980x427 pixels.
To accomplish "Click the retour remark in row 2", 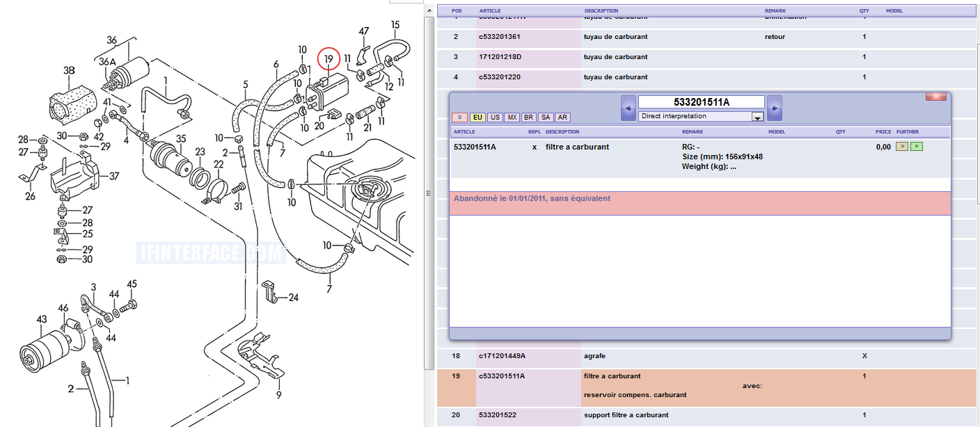I will tap(775, 37).
